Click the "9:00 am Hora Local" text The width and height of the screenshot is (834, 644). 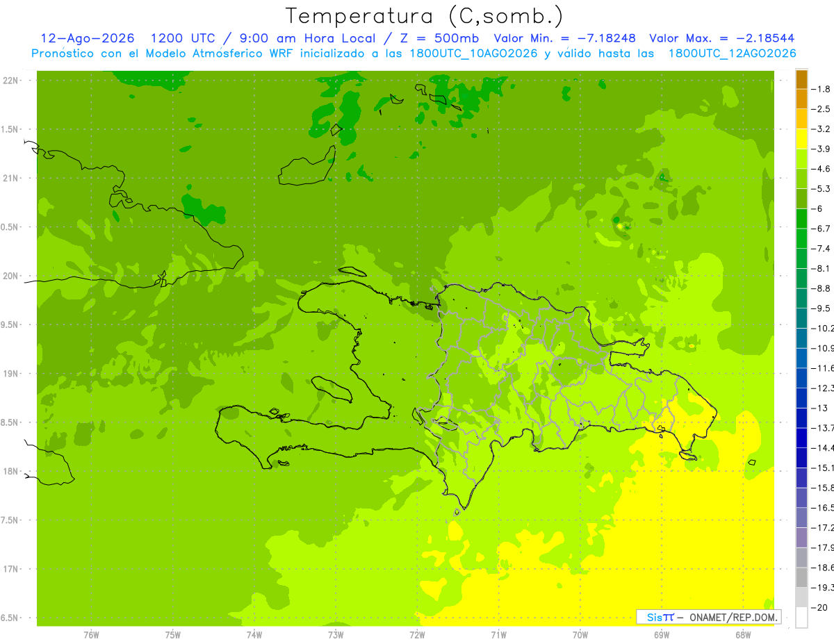[x=307, y=38]
